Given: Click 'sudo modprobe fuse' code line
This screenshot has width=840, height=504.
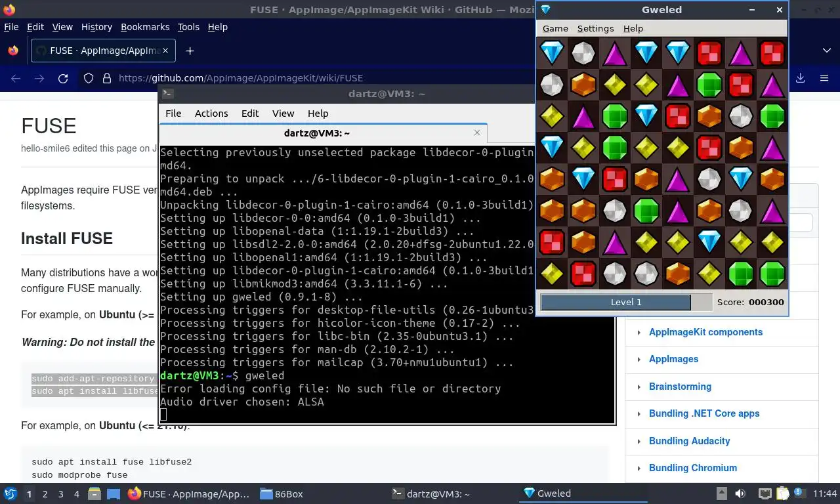Looking at the screenshot, I should coord(79,475).
